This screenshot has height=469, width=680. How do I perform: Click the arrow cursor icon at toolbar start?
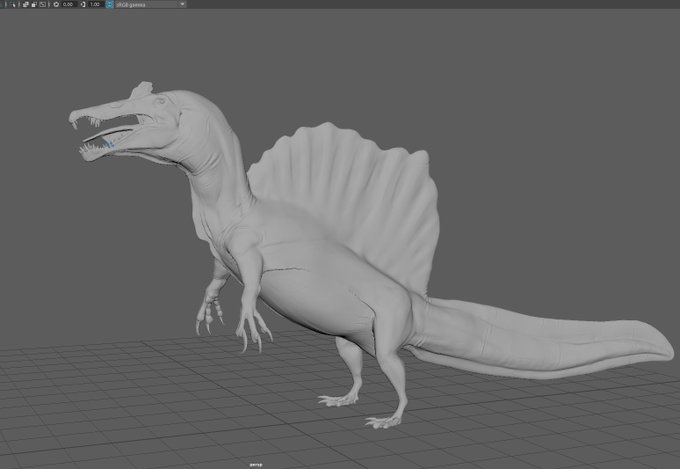tap(13, 5)
